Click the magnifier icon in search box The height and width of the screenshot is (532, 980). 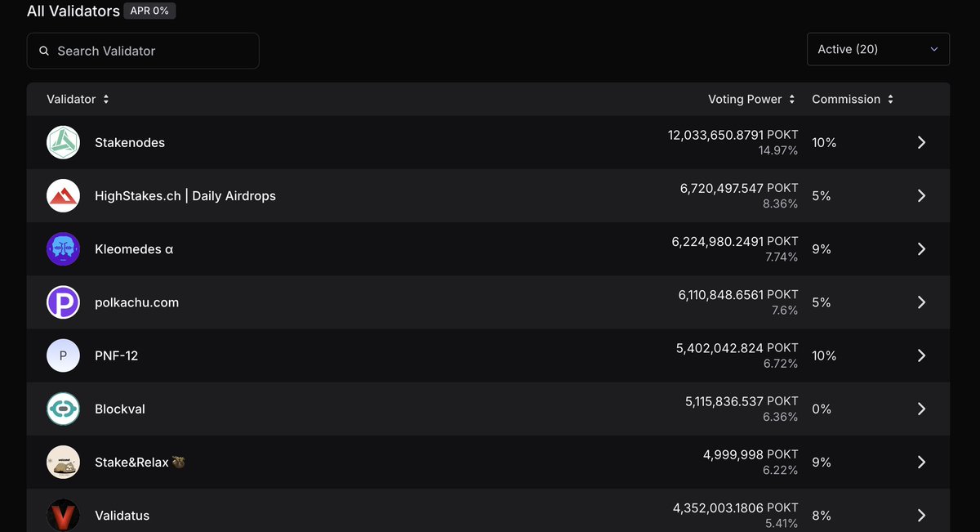tap(44, 51)
